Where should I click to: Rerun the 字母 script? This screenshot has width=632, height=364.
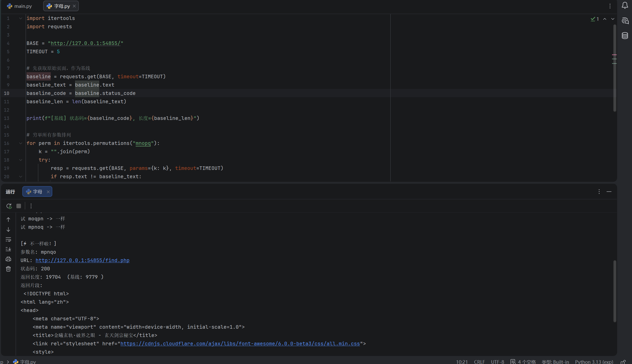tap(9, 206)
